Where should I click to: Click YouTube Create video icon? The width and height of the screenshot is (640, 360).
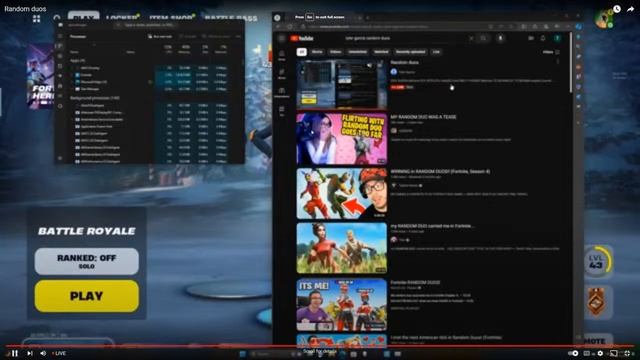pyautogui.click(x=531, y=38)
